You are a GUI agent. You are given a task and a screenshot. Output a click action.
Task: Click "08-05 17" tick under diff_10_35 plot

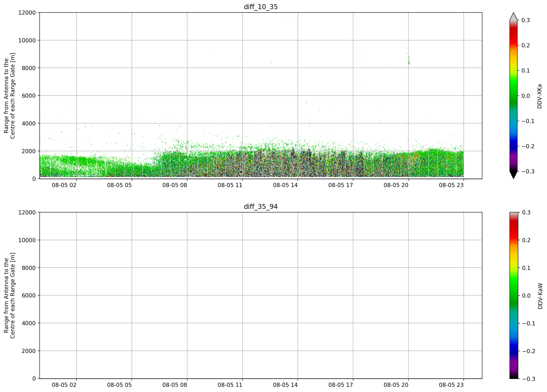341,185
